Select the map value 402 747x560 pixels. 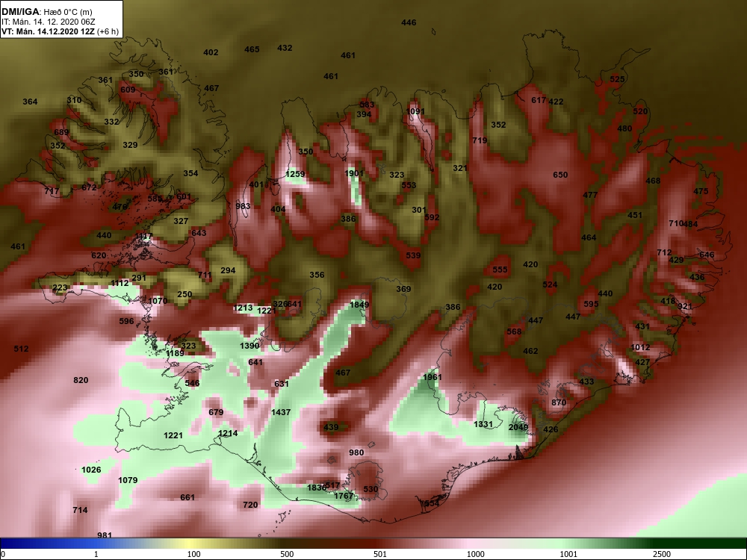pos(211,52)
